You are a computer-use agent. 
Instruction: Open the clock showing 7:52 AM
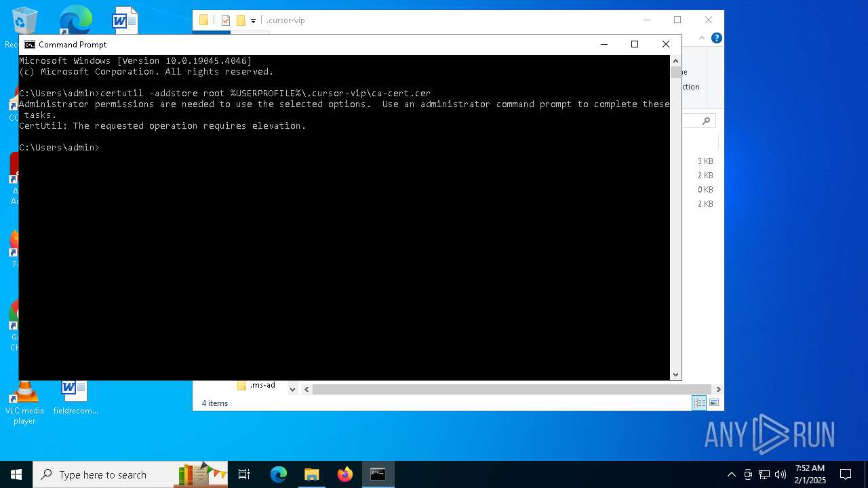[x=810, y=474]
